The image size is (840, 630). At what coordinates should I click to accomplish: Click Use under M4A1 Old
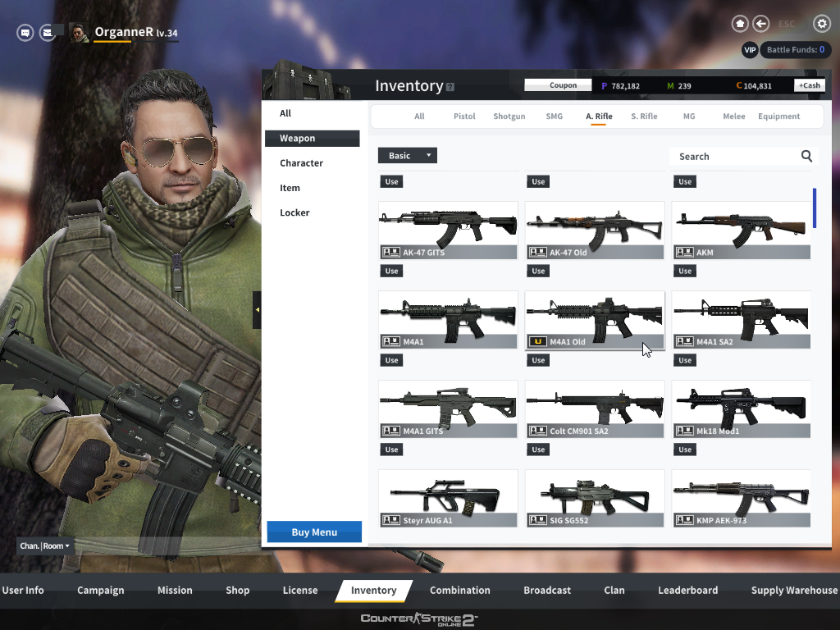[x=538, y=361]
